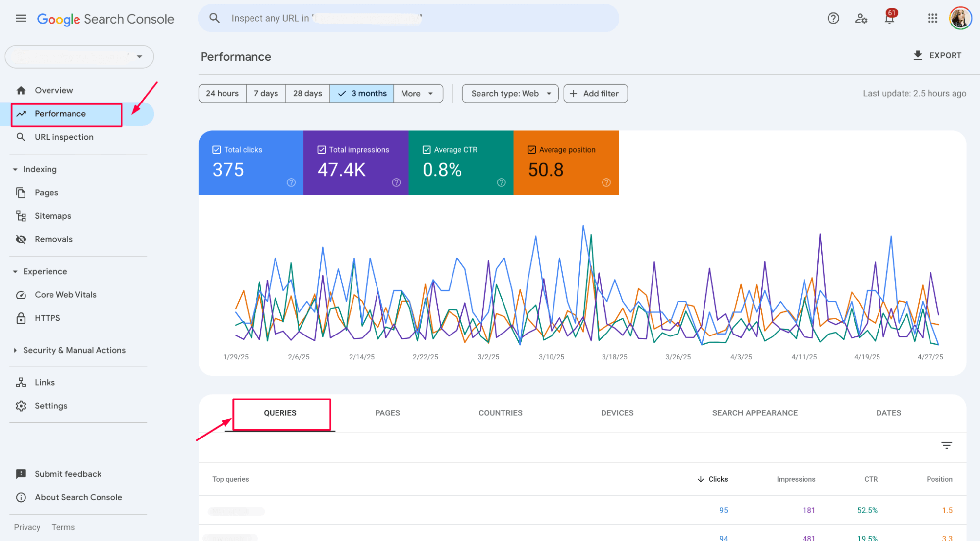Select the 28 days date range
Image resolution: width=980 pixels, height=541 pixels.
[307, 93]
